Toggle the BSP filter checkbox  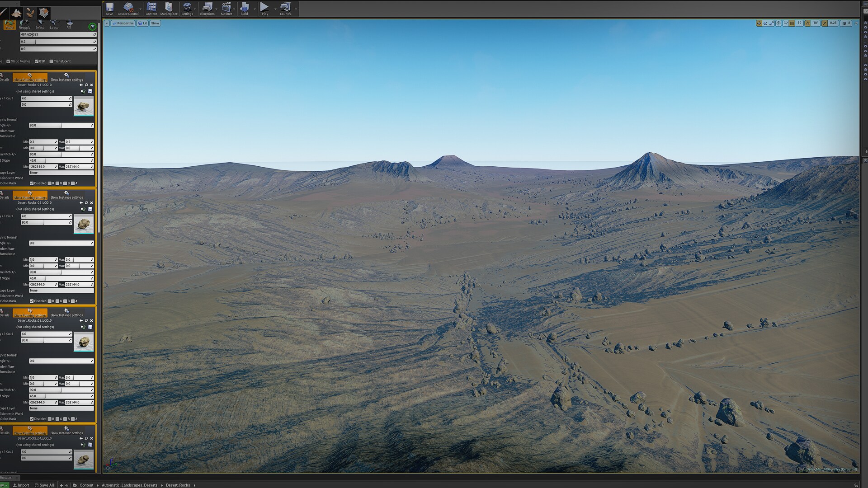[x=37, y=61]
